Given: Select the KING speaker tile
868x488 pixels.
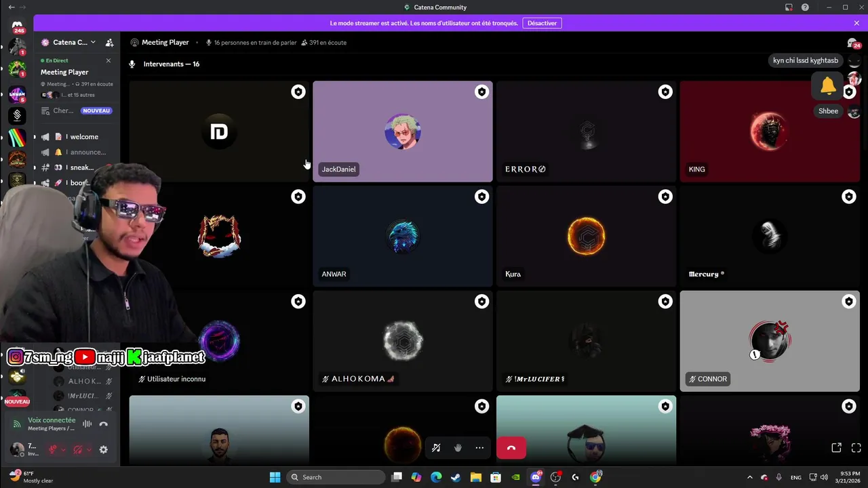Looking at the screenshot, I should click(770, 131).
